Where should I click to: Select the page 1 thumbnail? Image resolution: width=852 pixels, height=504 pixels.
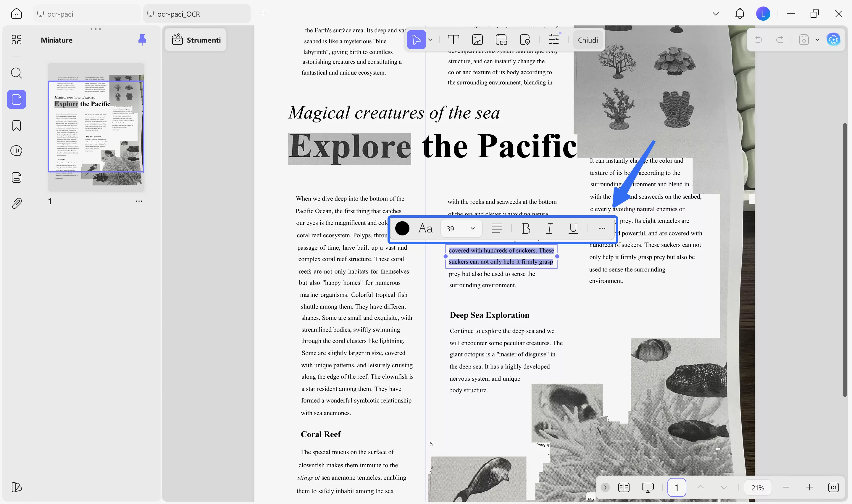[96, 127]
